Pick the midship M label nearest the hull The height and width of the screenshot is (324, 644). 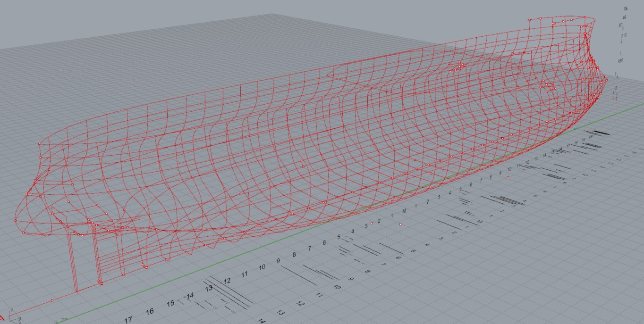[404, 211]
